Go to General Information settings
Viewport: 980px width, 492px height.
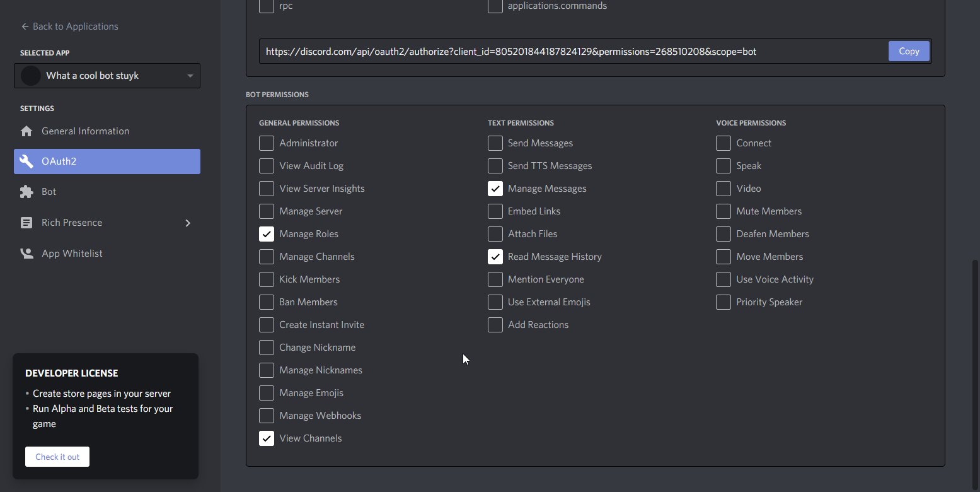pos(85,131)
